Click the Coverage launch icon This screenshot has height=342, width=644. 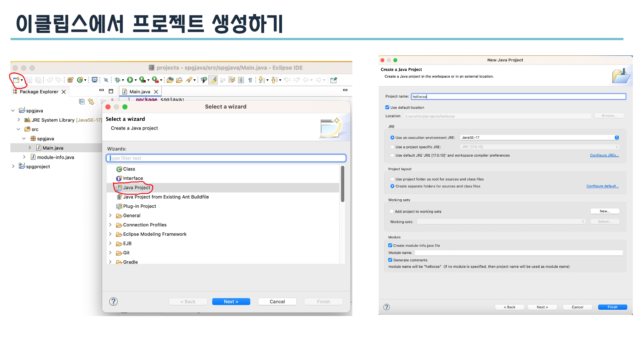click(x=142, y=80)
